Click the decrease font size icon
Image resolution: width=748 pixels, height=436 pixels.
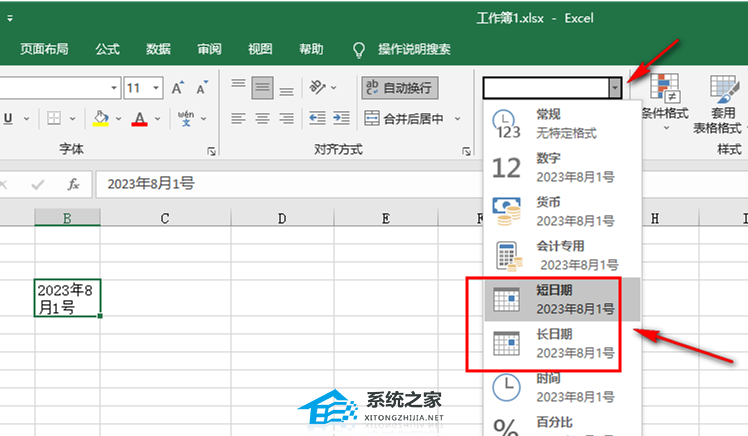click(x=202, y=88)
